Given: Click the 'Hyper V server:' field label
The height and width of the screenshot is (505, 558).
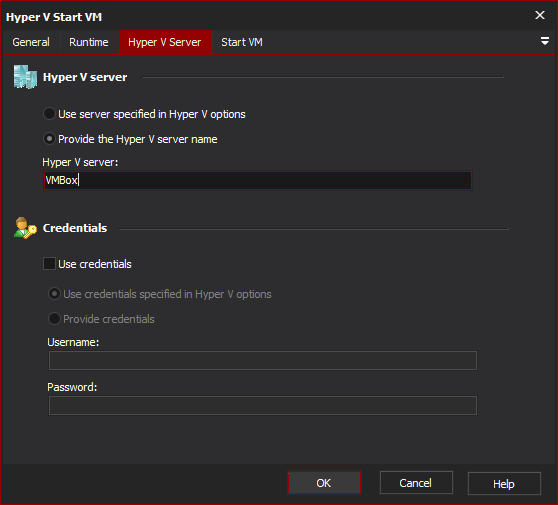Looking at the screenshot, I should click(80, 162).
